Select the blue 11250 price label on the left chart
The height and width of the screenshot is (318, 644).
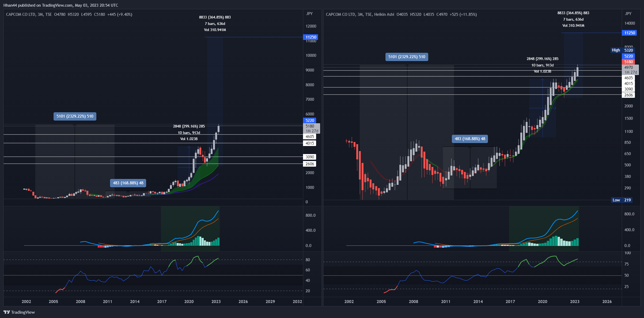(311, 37)
